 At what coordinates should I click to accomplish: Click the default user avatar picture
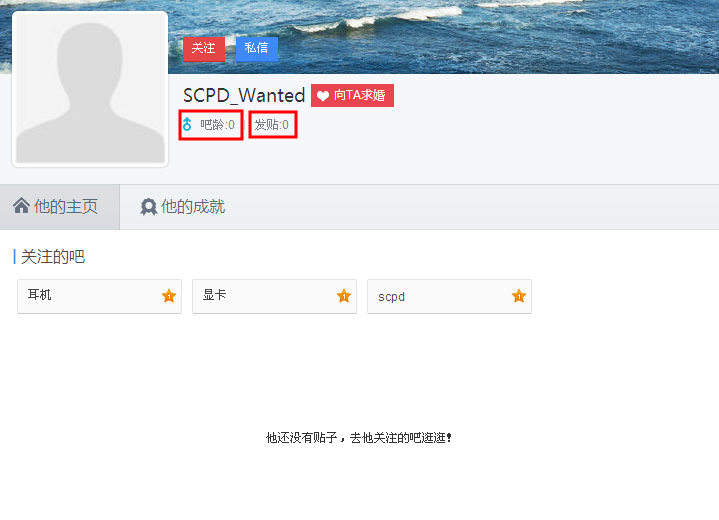(x=90, y=89)
